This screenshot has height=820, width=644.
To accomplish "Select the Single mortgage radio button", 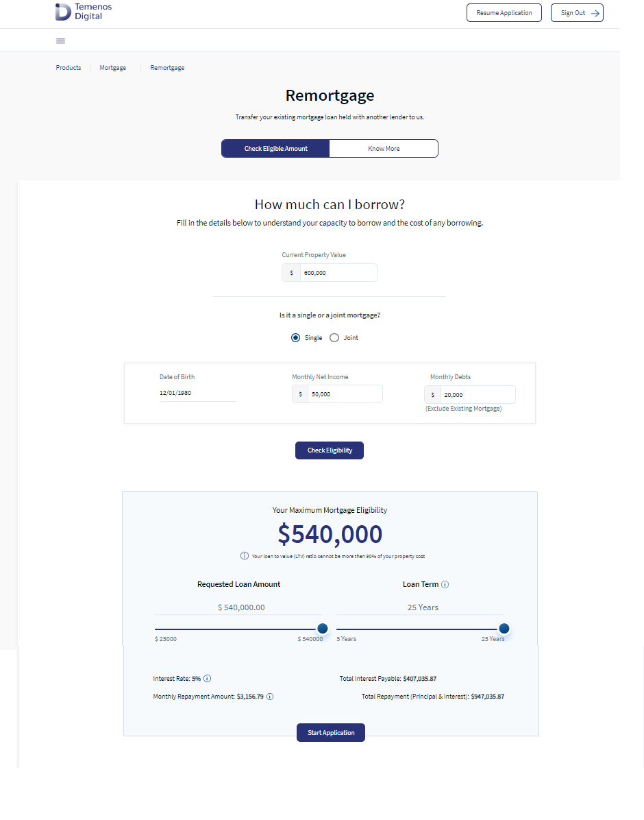I will (x=295, y=338).
